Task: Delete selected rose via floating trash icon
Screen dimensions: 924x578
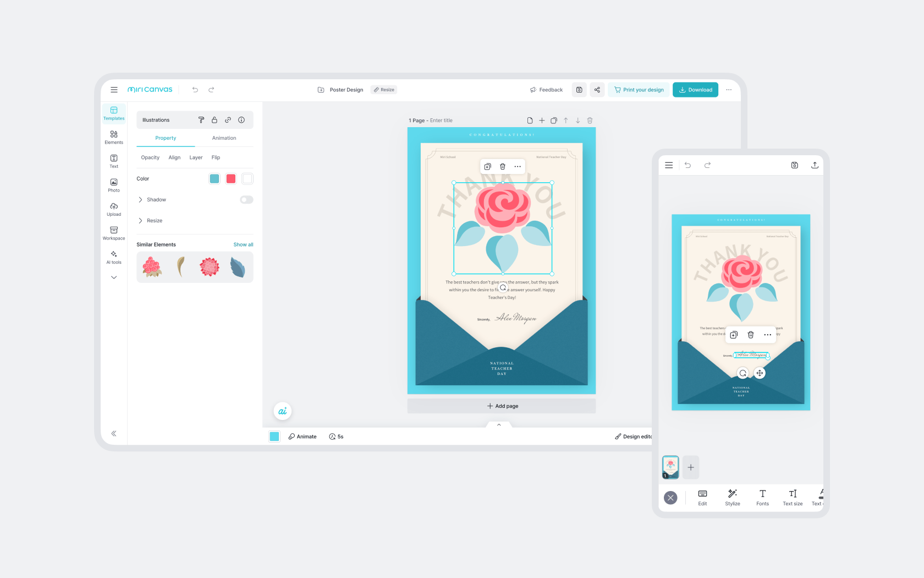Action: coord(503,166)
